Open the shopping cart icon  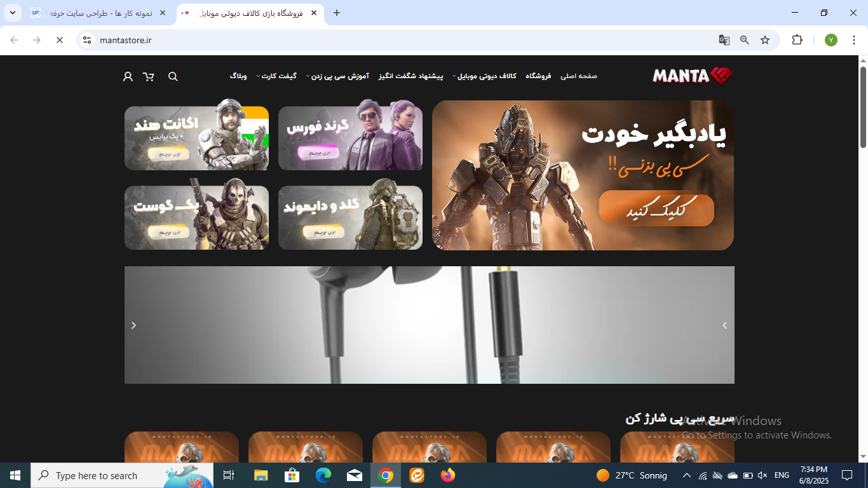(149, 76)
